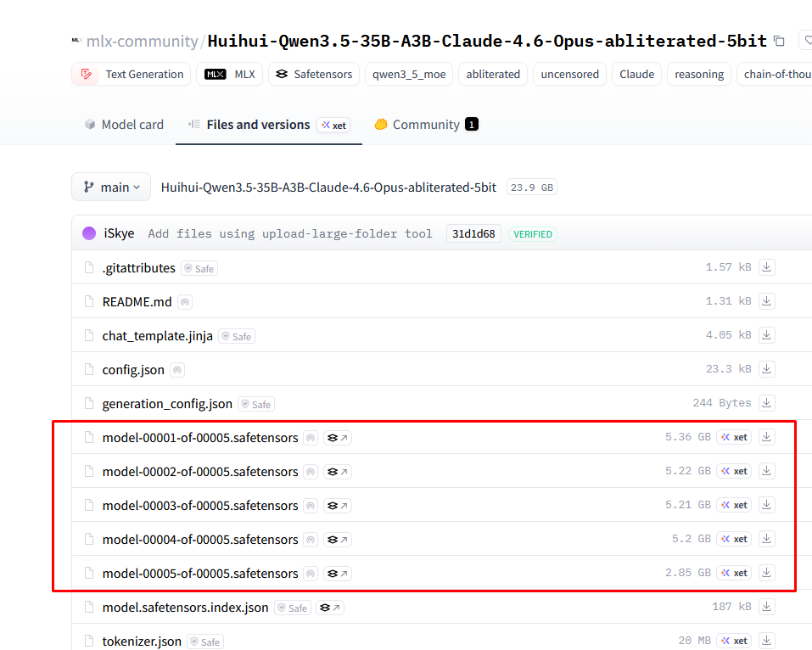Download model-00001-of-00005.safetensors

[766, 437]
